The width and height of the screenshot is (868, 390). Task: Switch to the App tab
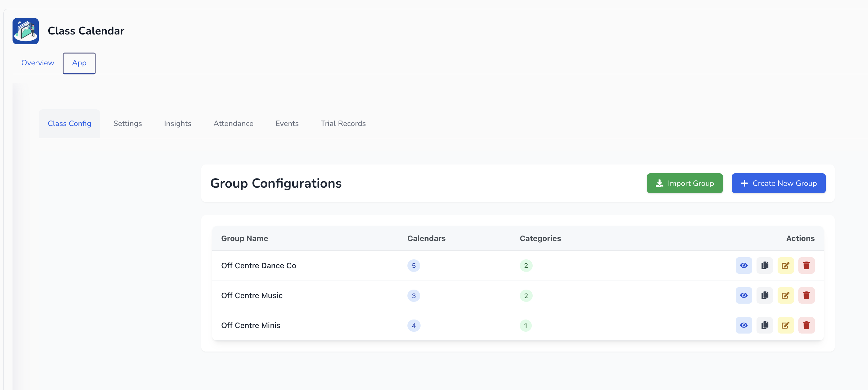[x=79, y=63]
